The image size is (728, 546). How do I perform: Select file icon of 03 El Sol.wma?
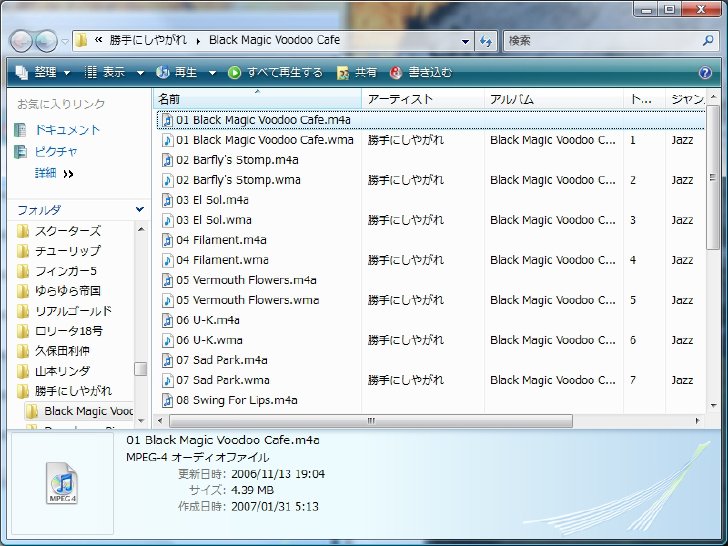(167, 220)
